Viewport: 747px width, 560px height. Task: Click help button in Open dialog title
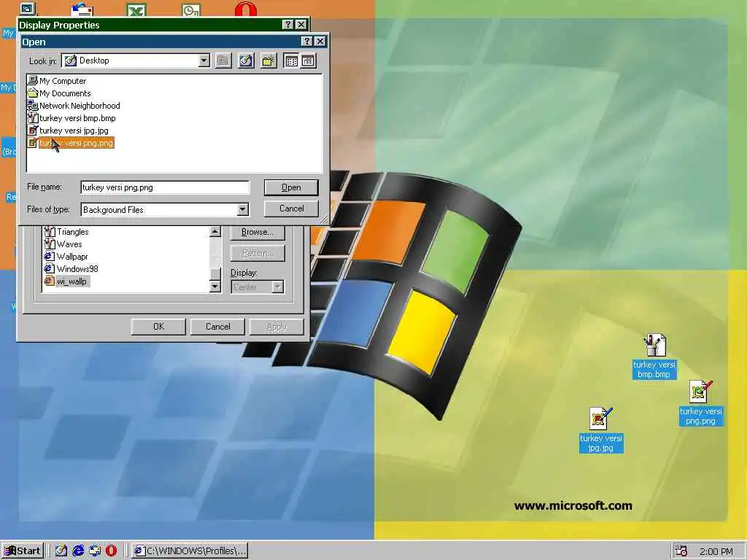pyautogui.click(x=307, y=42)
